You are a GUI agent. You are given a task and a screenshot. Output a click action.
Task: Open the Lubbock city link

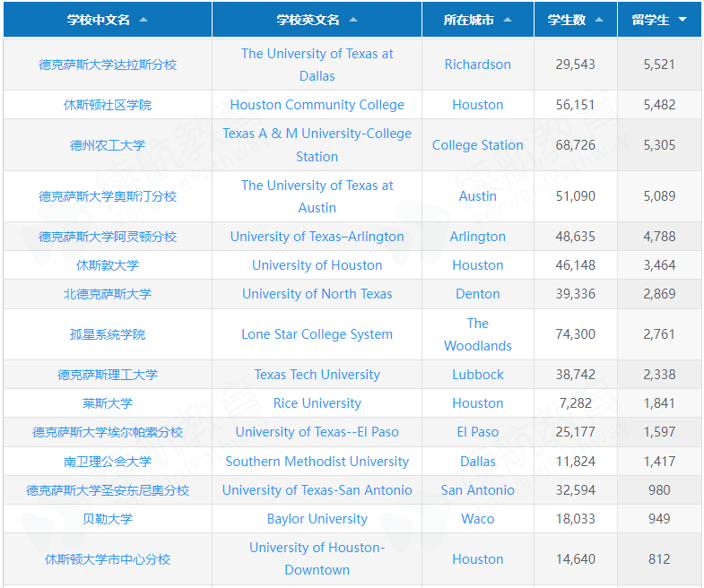(x=478, y=375)
